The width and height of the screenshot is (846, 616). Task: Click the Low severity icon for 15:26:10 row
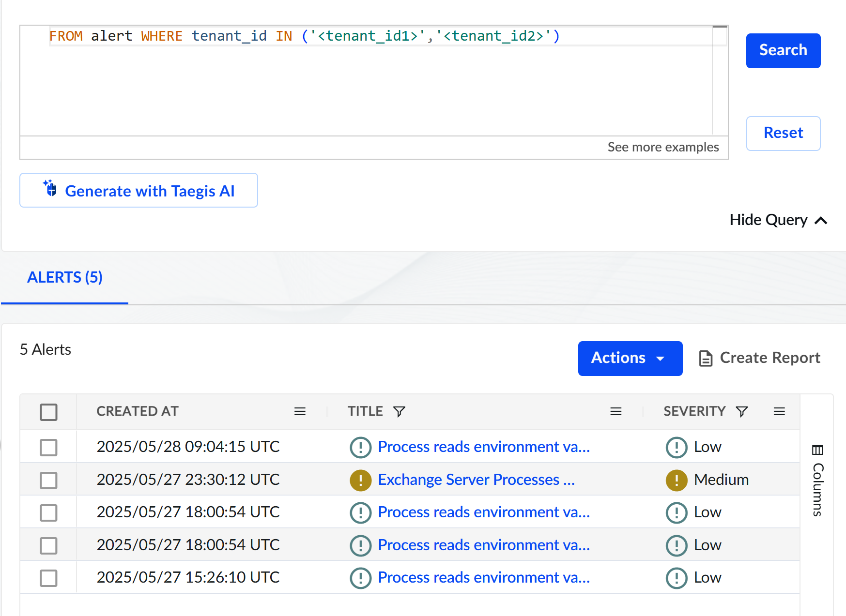(x=677, y=578)
